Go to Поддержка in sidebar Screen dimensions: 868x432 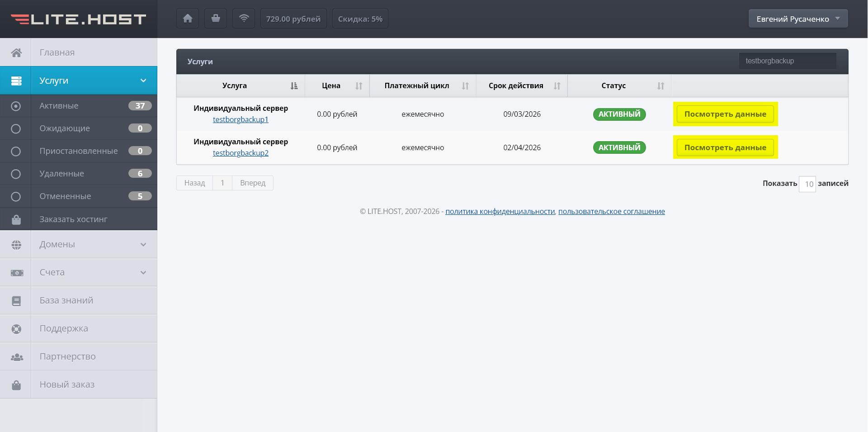pos(64,328)
